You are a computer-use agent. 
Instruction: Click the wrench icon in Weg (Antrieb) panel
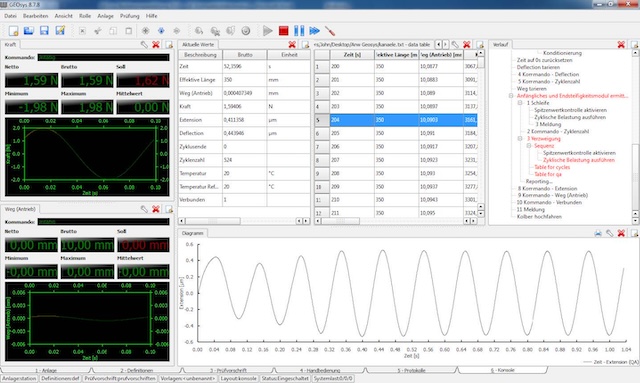pyautogui.click(x=144, y=209)
